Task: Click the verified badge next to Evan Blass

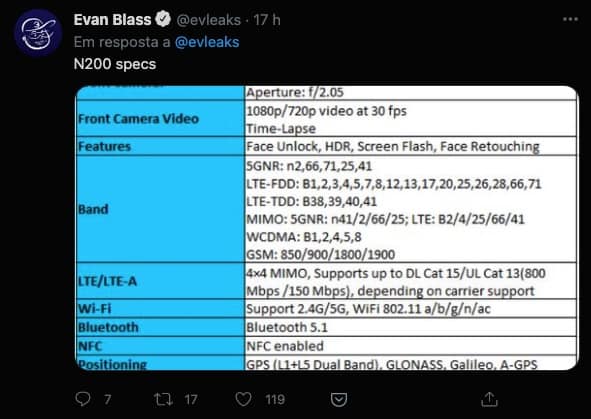Action: pyautogui.click(x=163, y=19)
